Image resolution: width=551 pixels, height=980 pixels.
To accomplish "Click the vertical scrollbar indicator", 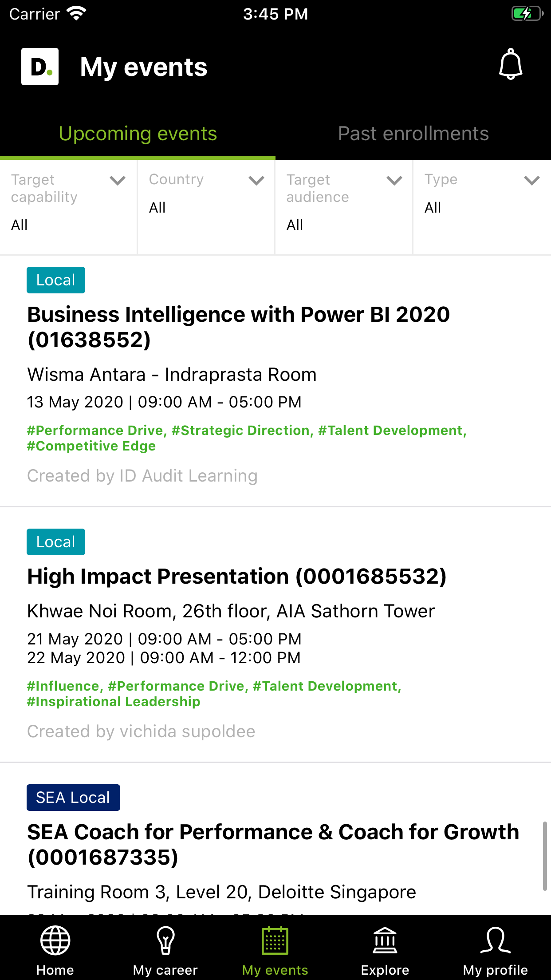I will pos(545,856).
